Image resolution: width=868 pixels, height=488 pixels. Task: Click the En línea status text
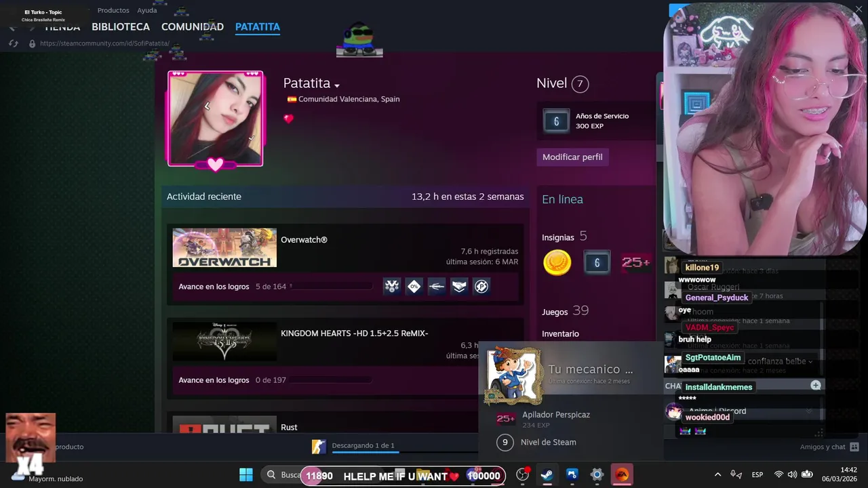562,199
